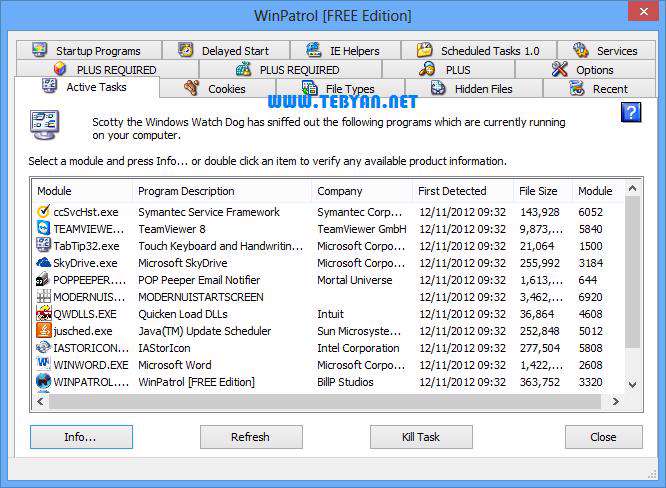This screenshot has height=488, width=666.
Task: Open the IE Helpers tab
Action: click(x=346, y=50)
